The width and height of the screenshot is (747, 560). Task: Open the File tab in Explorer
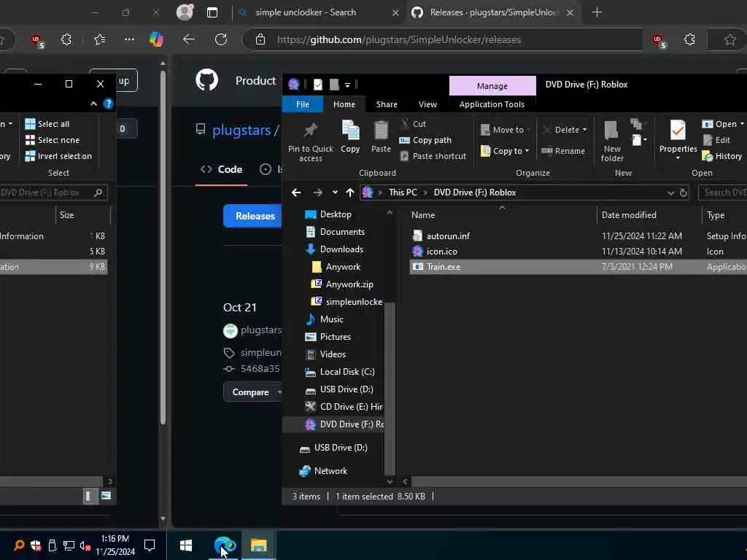point(303,104)
